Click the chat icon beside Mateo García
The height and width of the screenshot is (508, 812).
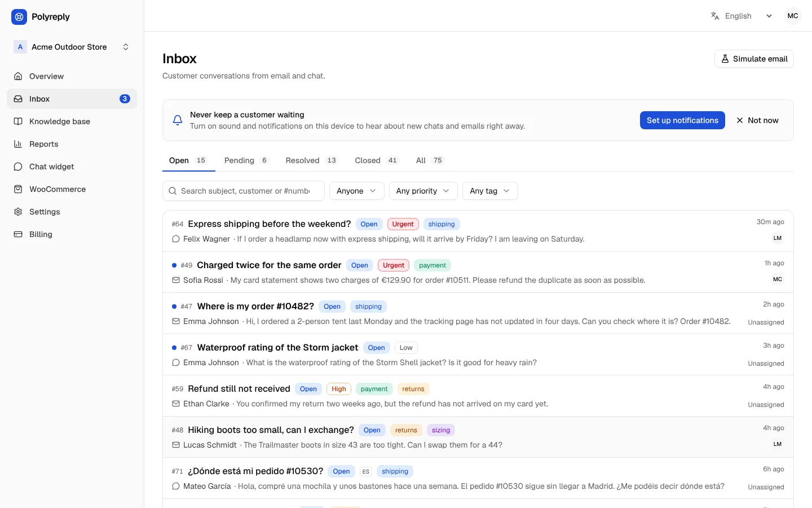[x=176, y=486]
